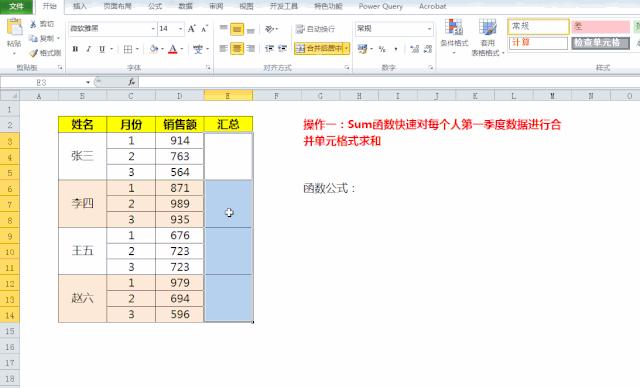
Task: Expand the Underline style dropdown arrow
Action: (111, 49)
